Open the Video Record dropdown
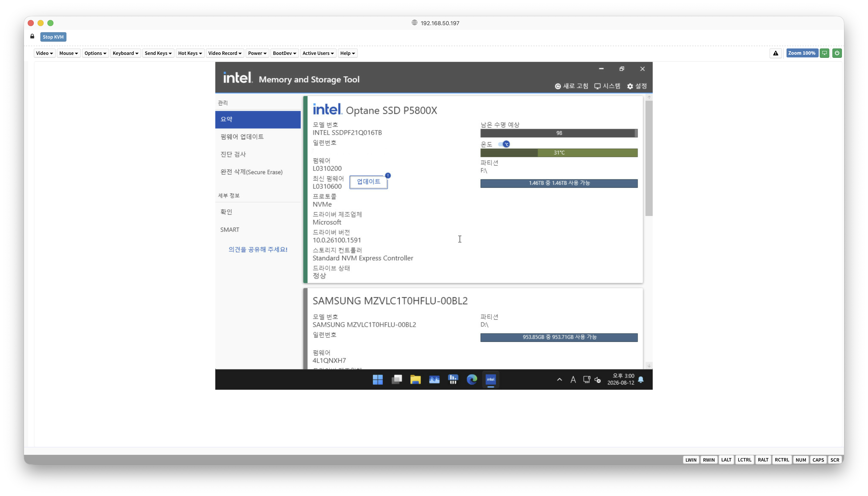This screenshot has height=496, width=868. coord(225,53)
